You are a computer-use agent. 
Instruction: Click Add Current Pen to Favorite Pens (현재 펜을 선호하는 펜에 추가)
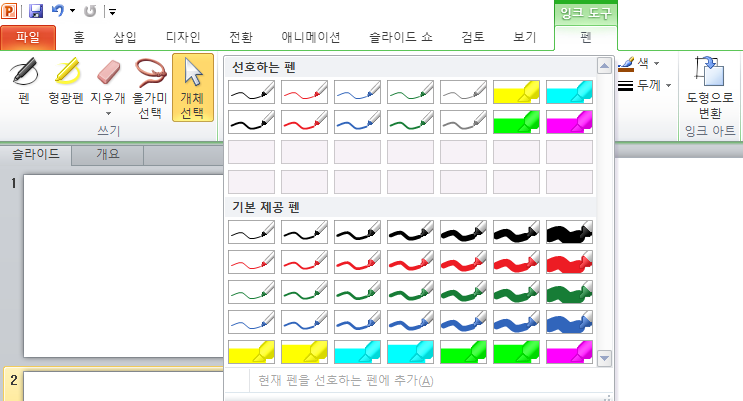tap(345, 380)
